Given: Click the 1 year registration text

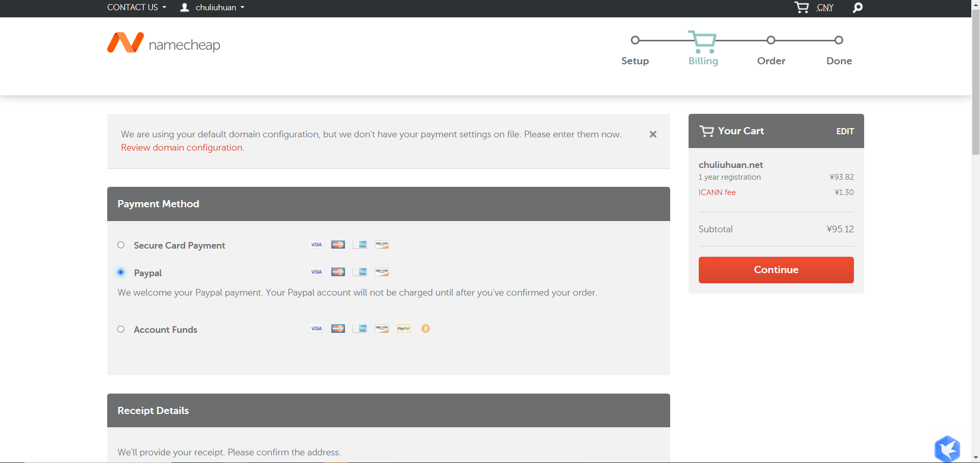Looking at the screenshot, I should 730,177.
